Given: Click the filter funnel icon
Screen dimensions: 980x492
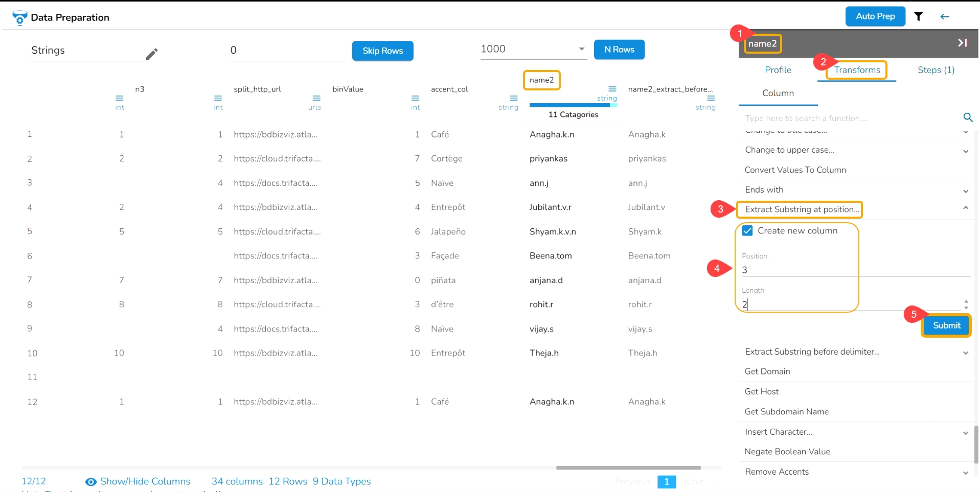Looking at the screenshot, I should tap(919, 16).
